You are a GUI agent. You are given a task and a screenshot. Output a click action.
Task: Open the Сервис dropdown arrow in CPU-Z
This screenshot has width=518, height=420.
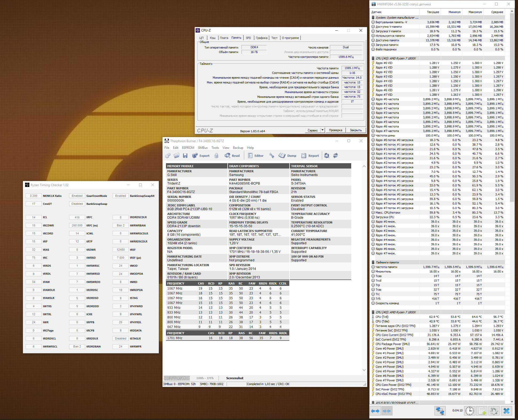click(322, 130)
